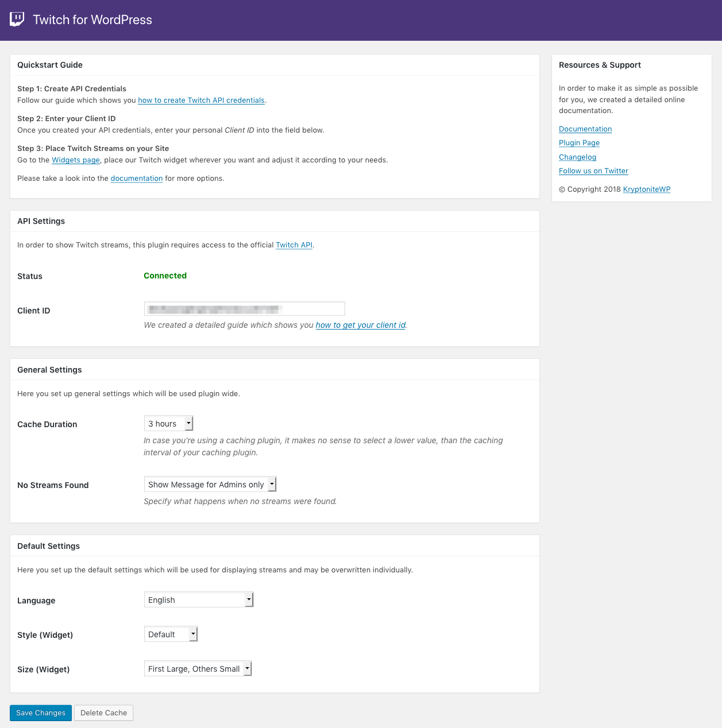Image resolution: width=722 pixels, height=728 pixels.
Task: Open 'how to create Twitch API credentials' link
Action: (201, 100)
